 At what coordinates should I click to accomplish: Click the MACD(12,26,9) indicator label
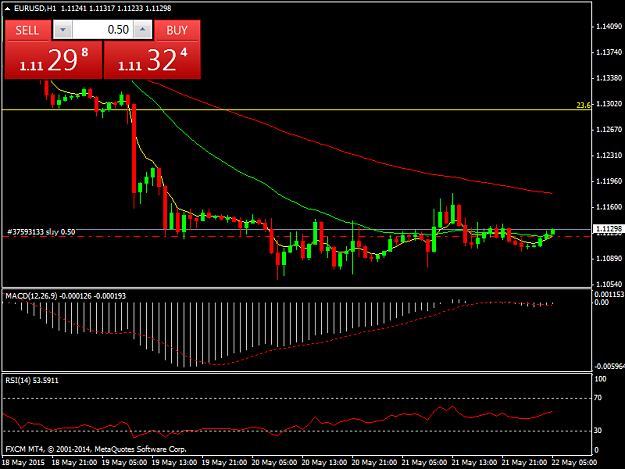click(31, 296)
